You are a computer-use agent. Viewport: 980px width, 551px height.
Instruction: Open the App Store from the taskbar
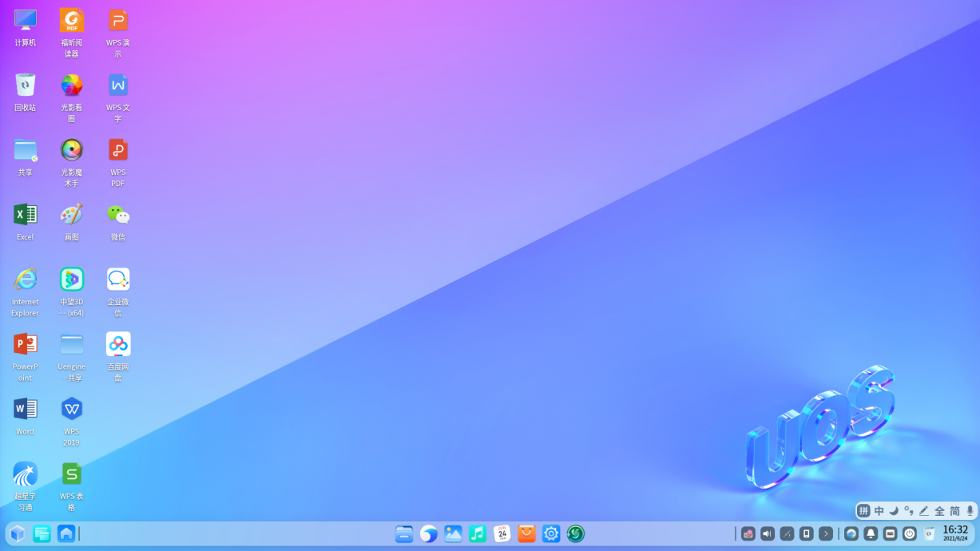tap(526, 533)
